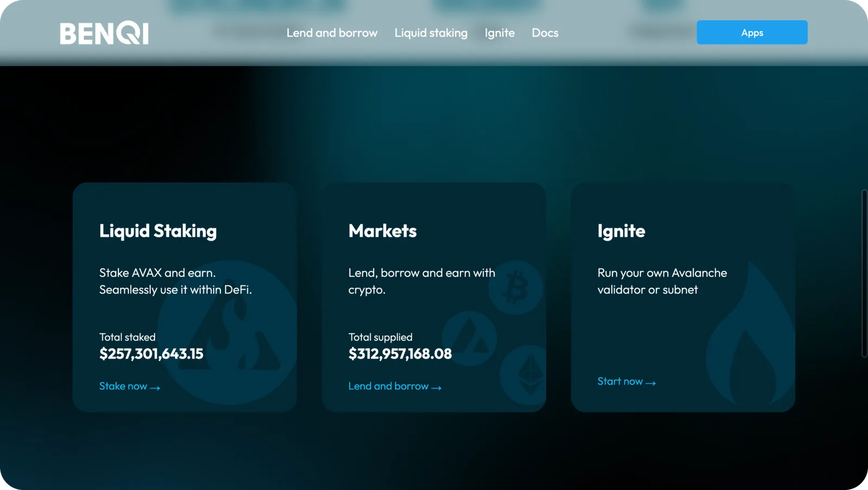
Task: Click the Bitcoin coin icon in Markets card
Action: (515, 288)
